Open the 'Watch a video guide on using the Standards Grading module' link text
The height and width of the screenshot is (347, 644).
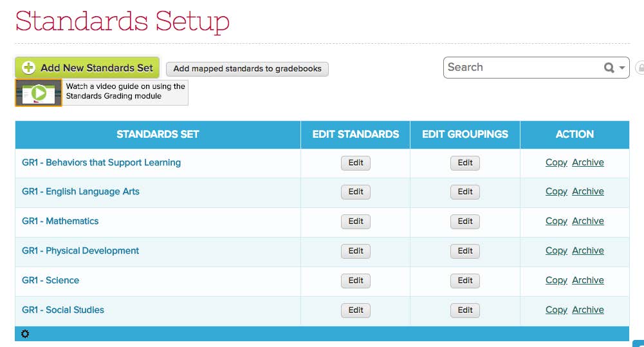tap(125, 91)
